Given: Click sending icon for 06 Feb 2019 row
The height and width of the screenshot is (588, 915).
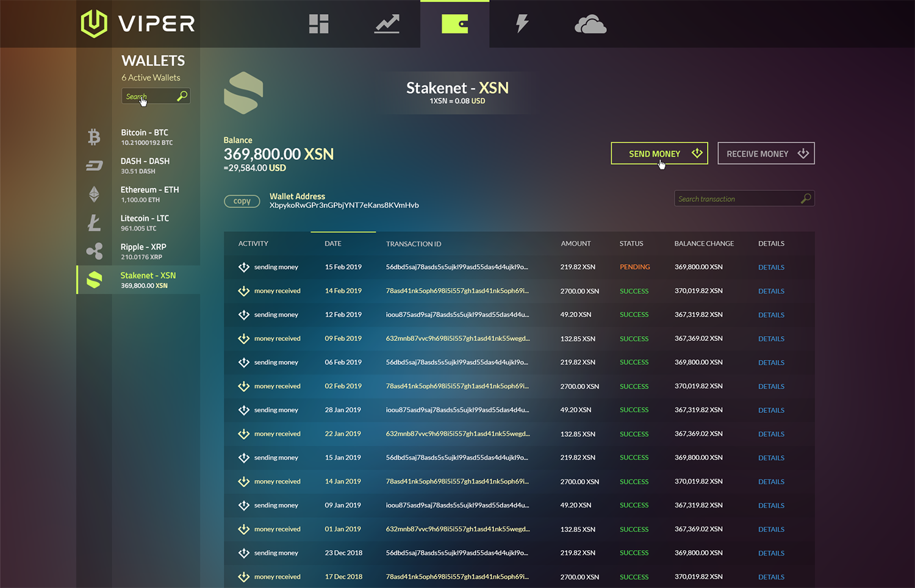Looking at the screenshot, I should (244, 362).
